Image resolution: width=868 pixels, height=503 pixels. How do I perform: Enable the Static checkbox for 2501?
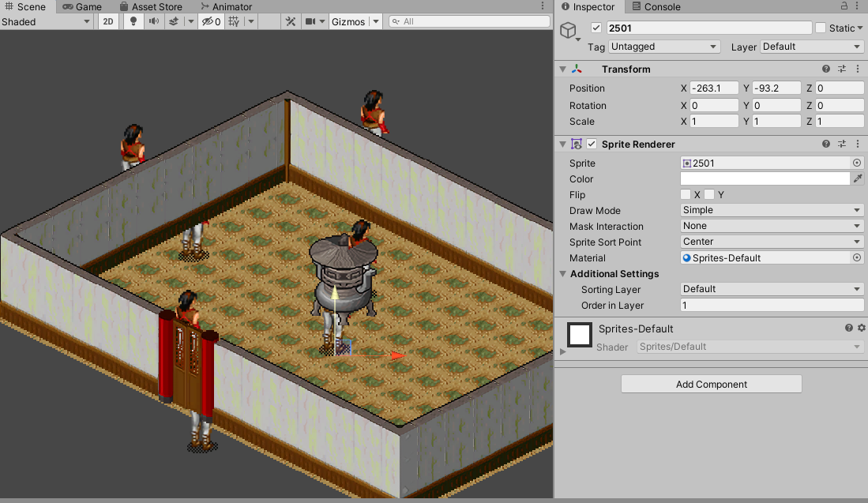tap(820, 28)
